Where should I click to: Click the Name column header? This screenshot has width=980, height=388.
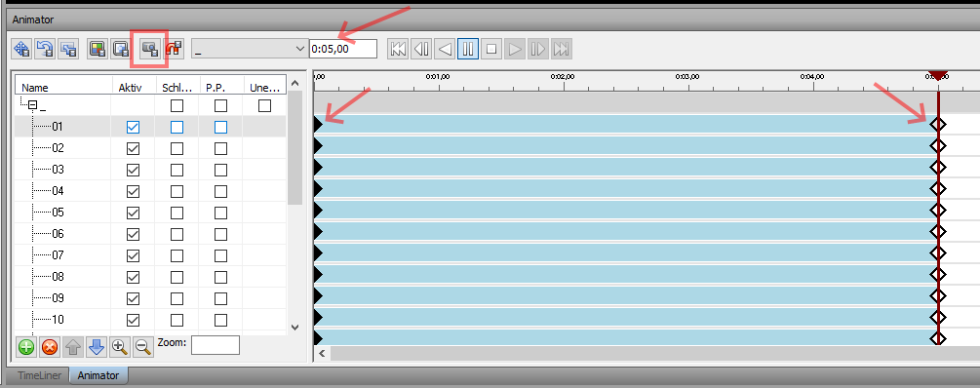coord(63,88)
